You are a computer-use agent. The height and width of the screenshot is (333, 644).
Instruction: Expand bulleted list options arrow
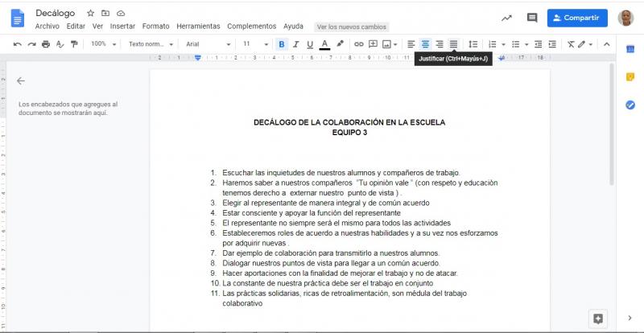pyautogui.click(x=526, y=44)
